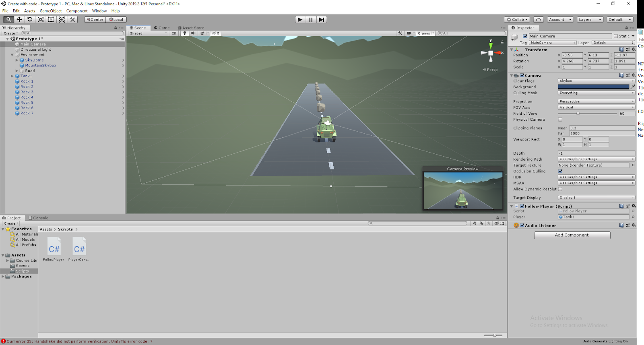Viewport: 644px width, 345px height.
Task: Open the Assets menu
Action: 29,11
